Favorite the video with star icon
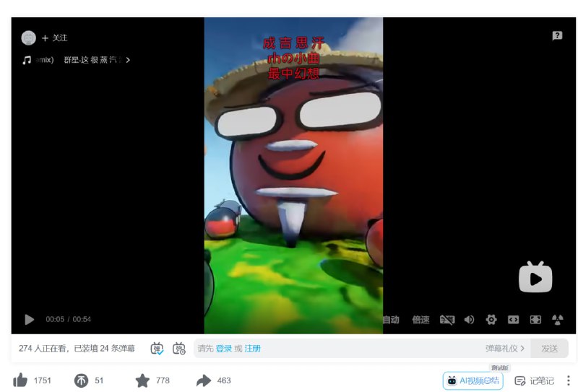578x392 pixels. pyautogui.click(x=142, y=380)
